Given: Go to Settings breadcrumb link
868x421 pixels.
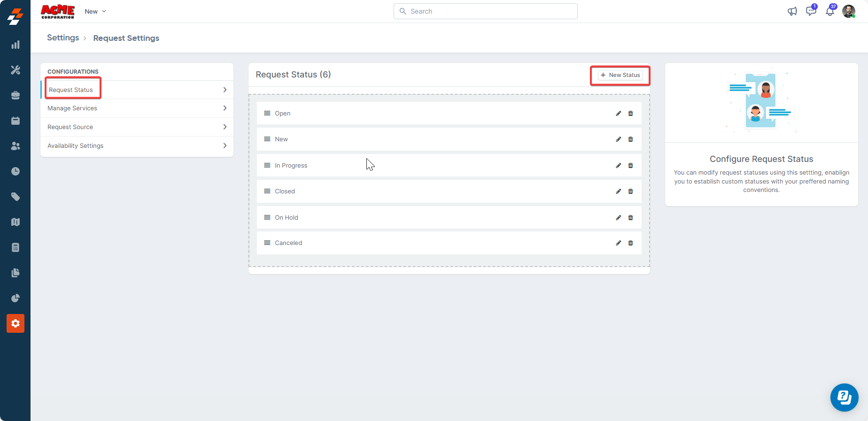Looking at the screenshot, I should [x=63, y=38].
